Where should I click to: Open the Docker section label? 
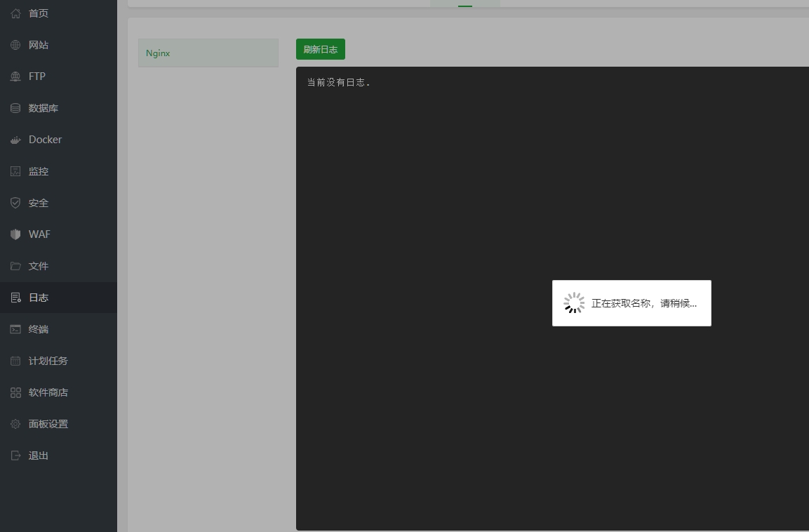[45, 140]
